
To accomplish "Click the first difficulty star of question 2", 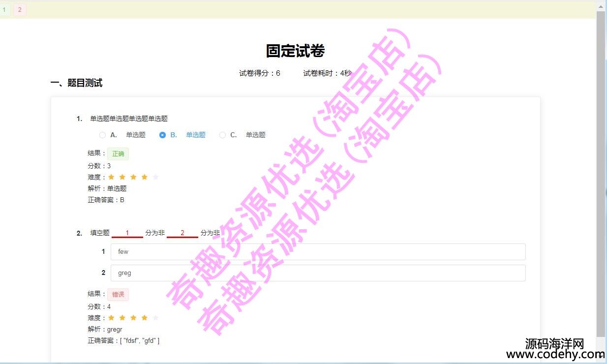I will [x=111, y=318].
